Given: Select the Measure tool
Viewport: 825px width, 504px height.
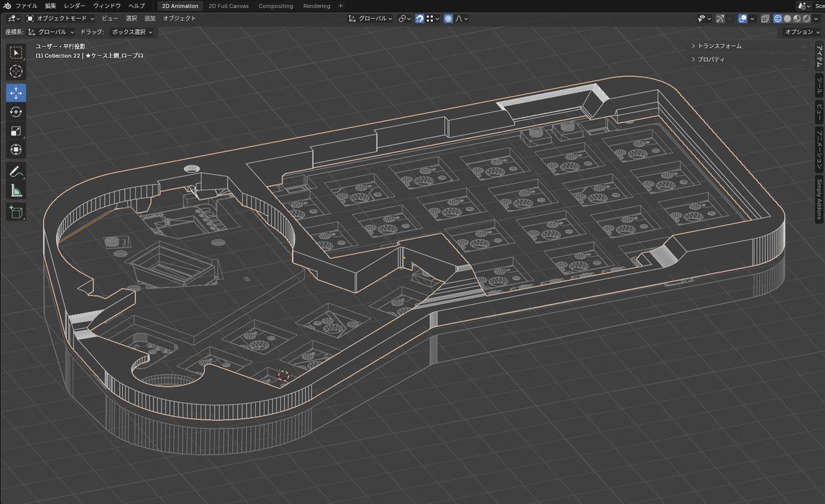Looking at the screenshot, I should pos(16,190).
